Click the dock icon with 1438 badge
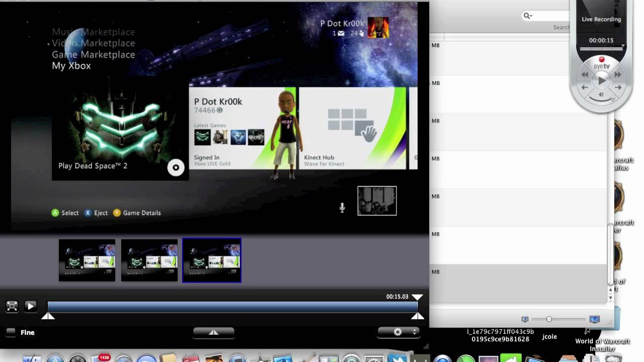644x362 pixels. (101, 358)
